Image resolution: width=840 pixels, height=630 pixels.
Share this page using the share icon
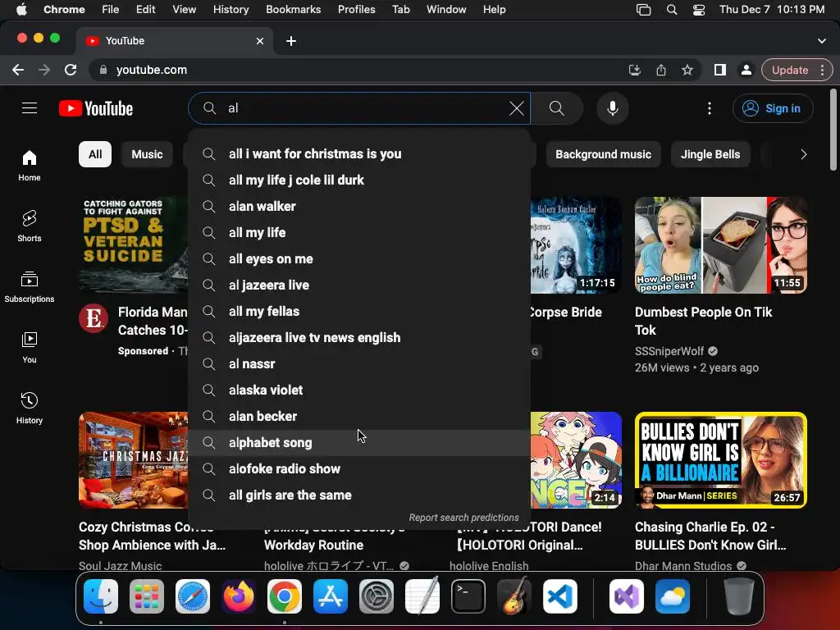[x=661, y=70]
